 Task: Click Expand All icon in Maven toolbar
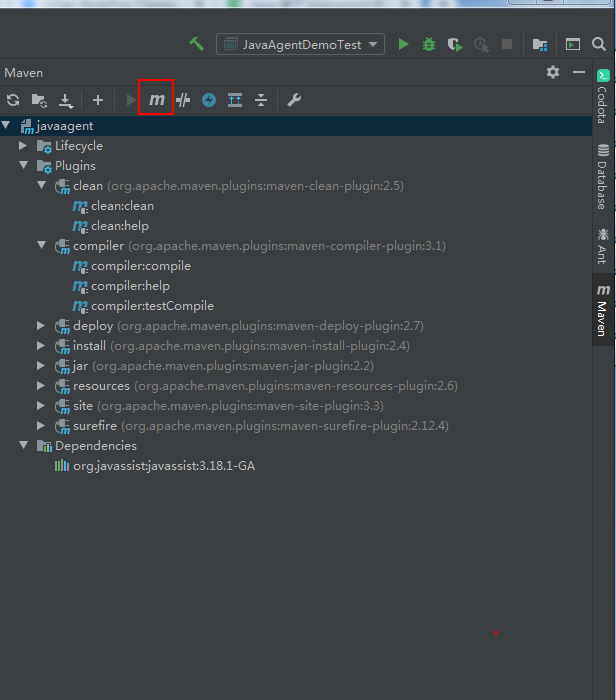(235, 100)
